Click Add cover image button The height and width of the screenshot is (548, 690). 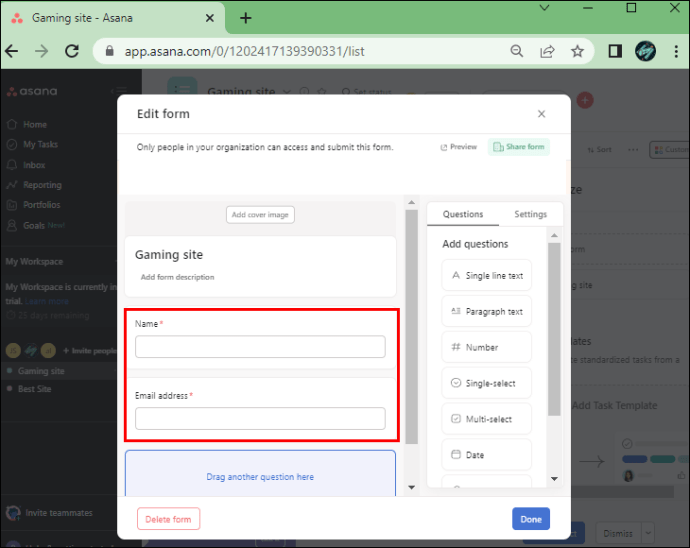[x=260, y=215]
